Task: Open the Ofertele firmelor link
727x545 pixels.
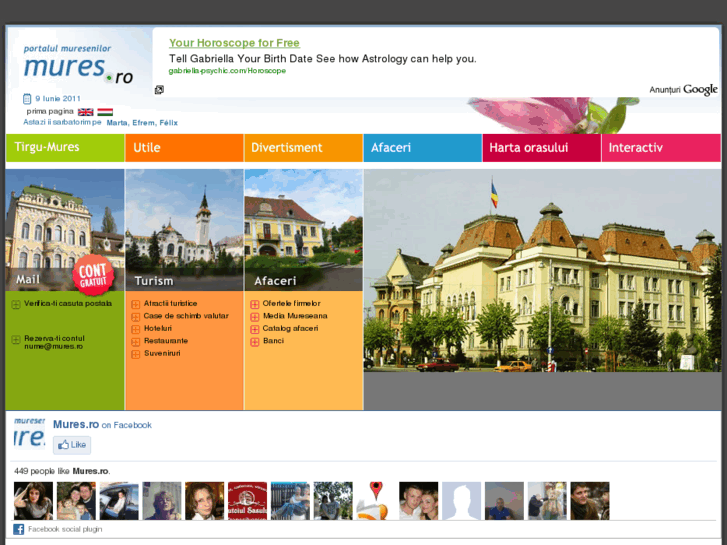Action: (x=292, y=303)
